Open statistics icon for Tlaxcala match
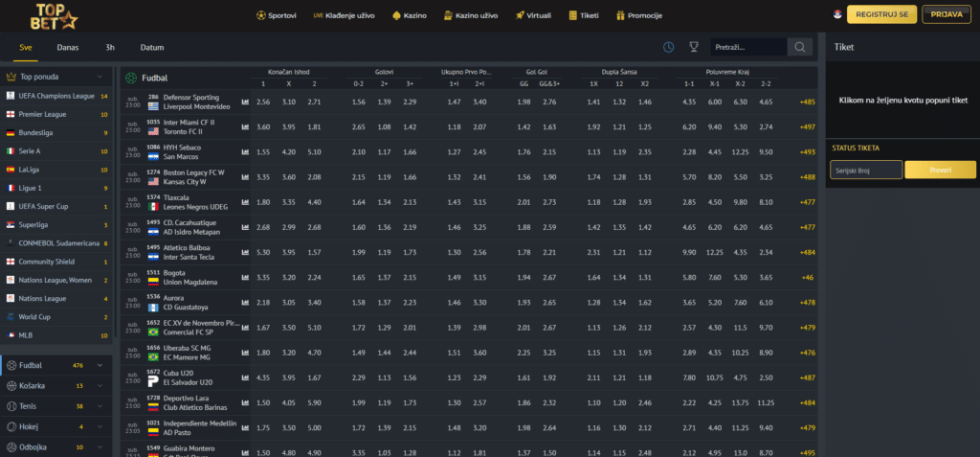Screen dimensions: 980x457 point(245,202)
